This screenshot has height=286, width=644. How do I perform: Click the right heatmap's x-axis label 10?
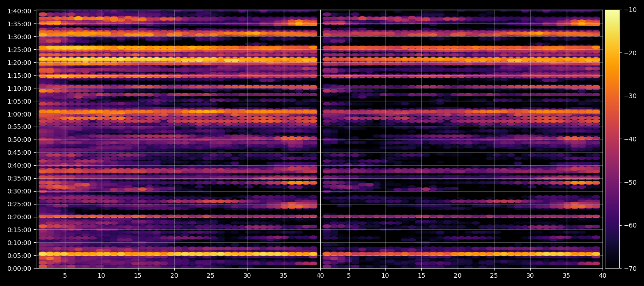(x=385, y=275)
